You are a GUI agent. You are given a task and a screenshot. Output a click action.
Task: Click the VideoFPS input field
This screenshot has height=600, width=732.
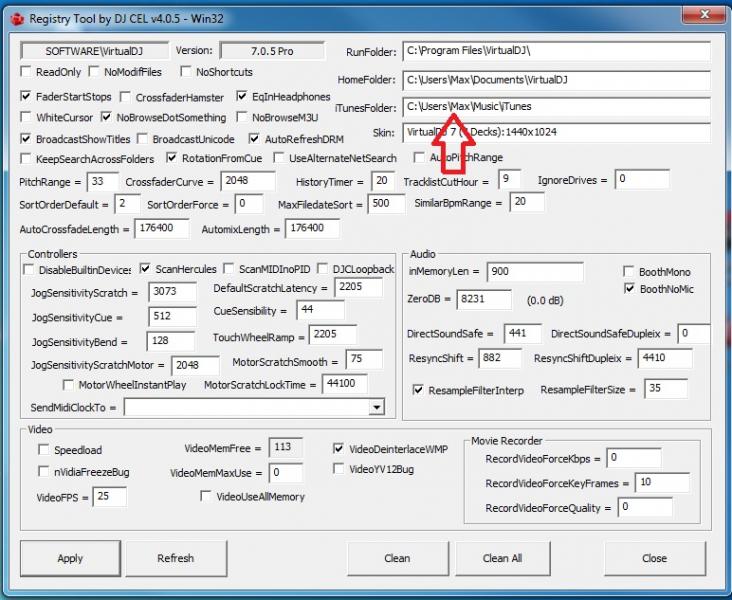coord(110,497)
